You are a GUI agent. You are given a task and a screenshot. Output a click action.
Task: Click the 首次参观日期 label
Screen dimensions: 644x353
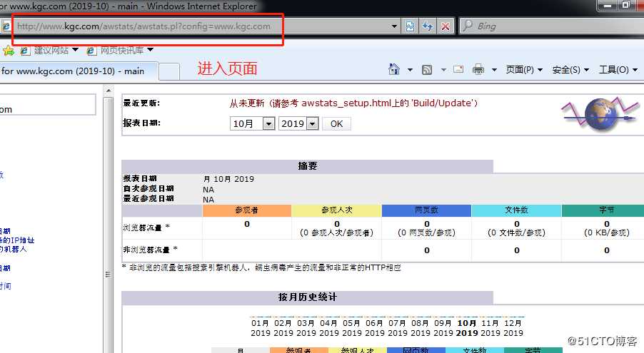(149, 189)
